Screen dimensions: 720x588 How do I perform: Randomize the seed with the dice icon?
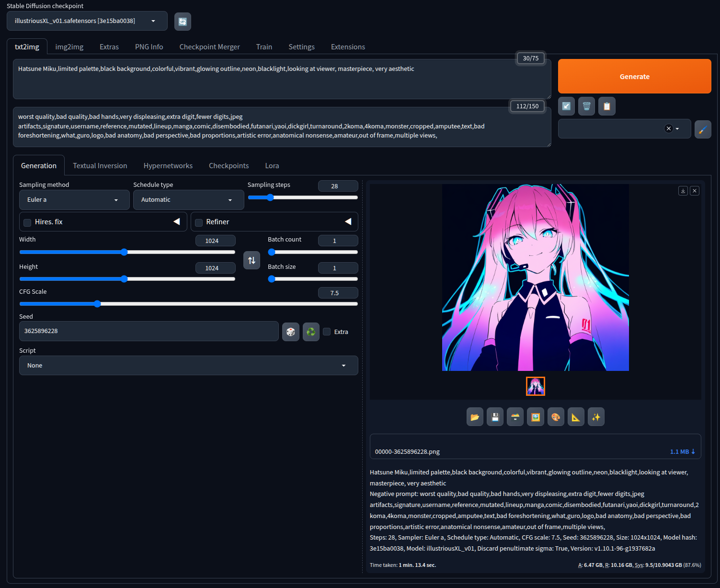(x=291, y=332)
